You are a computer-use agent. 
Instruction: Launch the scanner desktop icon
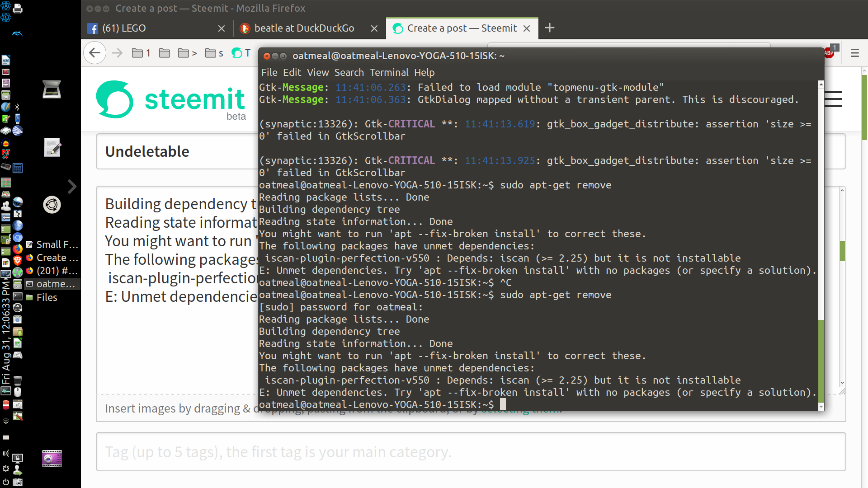[52, 89]
